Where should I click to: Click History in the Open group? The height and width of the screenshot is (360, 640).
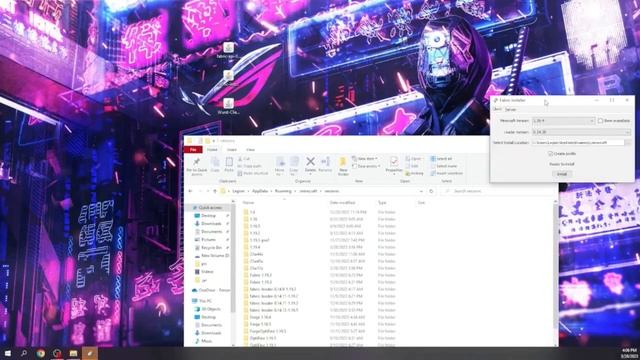(414, 173)
